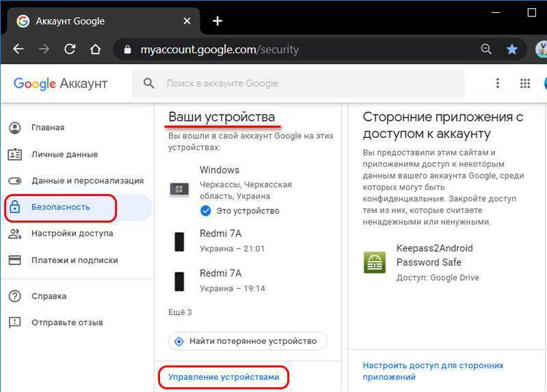Close the Аккаунт Google tab
This screenshot has width=547, height=392.
click(x=187, y=21)
